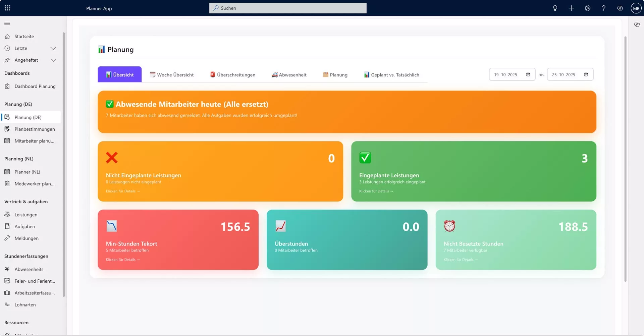Open details link on Eingeplante Leistungen card
This screenshot has height=336, width=644.
pos(376,191)
